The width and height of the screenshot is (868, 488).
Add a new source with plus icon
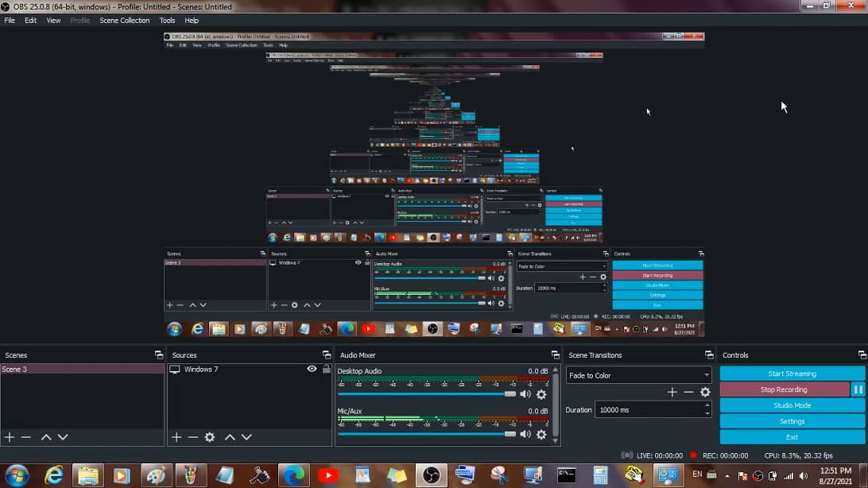tap(176, 437)
